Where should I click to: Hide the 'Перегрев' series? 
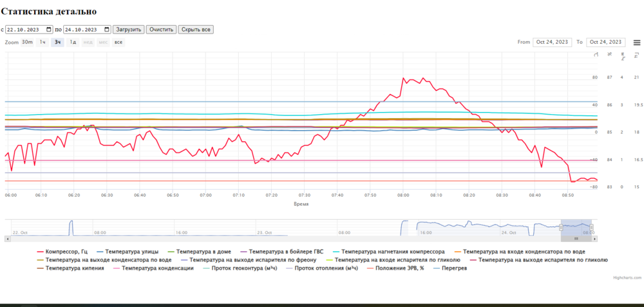pos(453,268)
